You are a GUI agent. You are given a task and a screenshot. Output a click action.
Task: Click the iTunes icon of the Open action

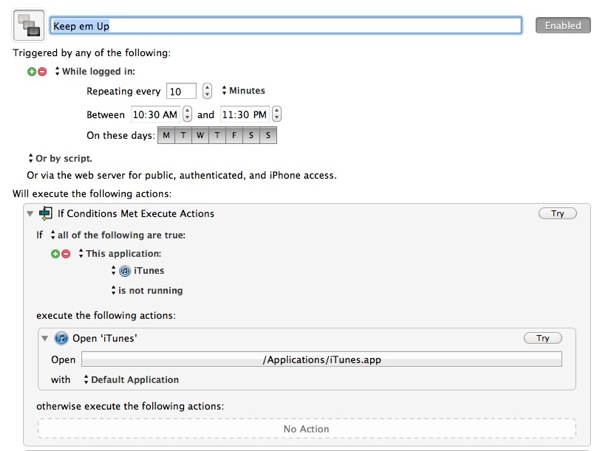pyautogui.click(x=61, y=338)
